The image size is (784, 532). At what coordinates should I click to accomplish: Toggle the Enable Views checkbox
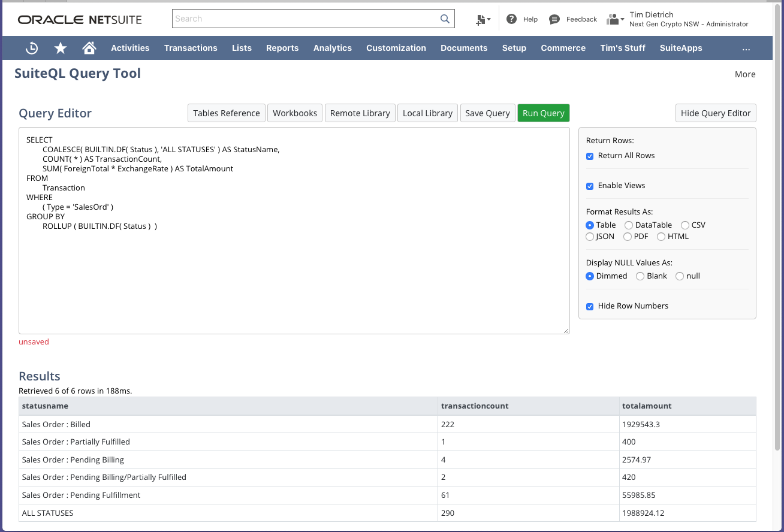click(x=590, y=186)
